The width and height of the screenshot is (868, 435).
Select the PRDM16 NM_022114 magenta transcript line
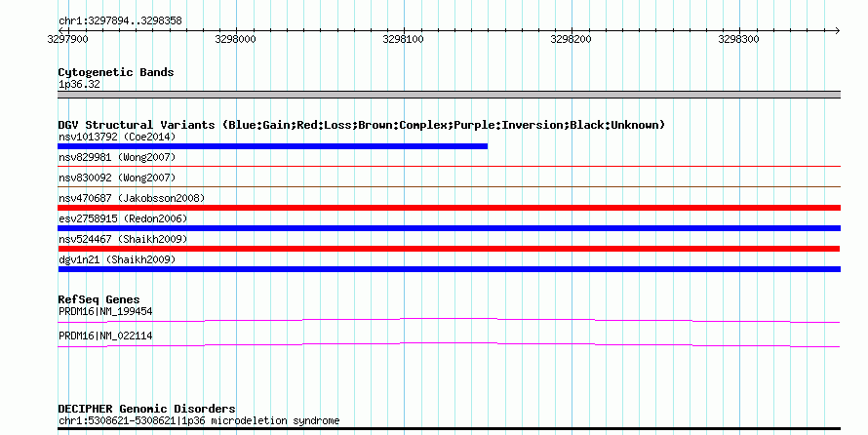[449, 345]
